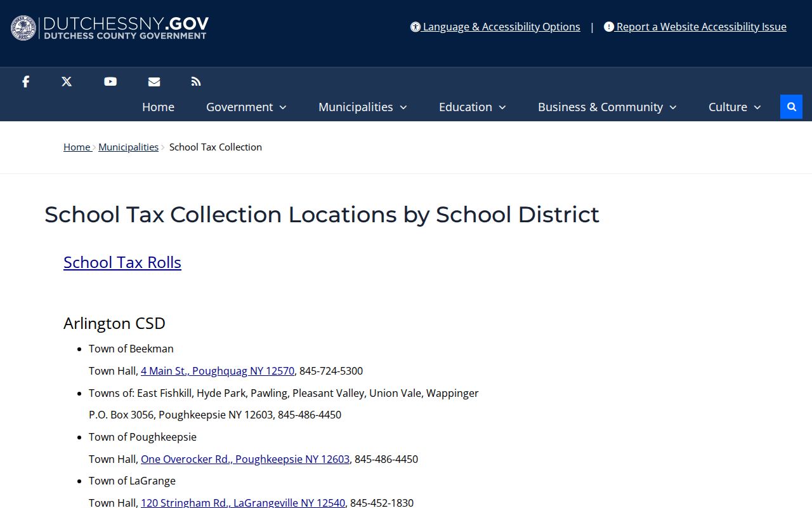This screenshot has height=508, width=812.
Task: Click the 'Towns of: East Fishkill' list item
Action: [x=284, y=393]
